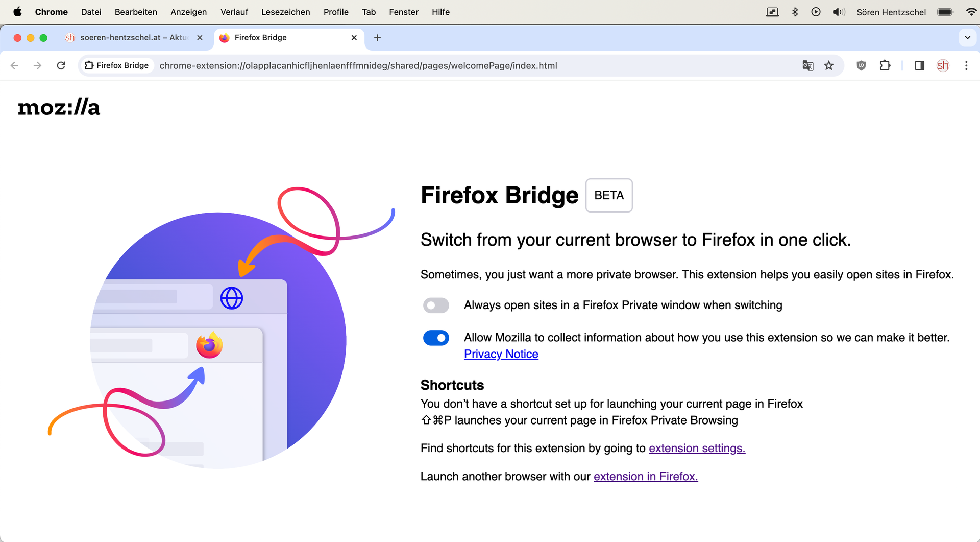The image size is (980, 542).
Task: Open a new tab with plus icon
Action: [x=377, y=38]
